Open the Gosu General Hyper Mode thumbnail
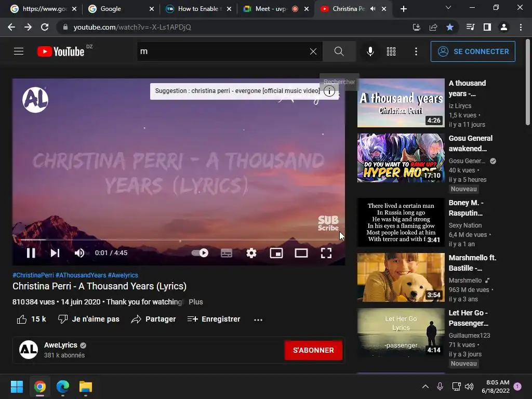 [401, 158]
